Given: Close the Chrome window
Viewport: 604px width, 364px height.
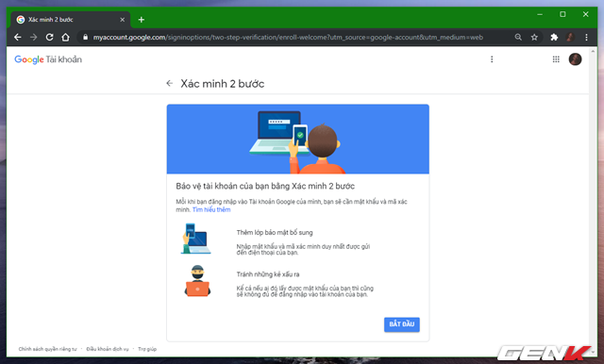Looking at the screenshot, I should pyautogui.click(x=585, y=14).
